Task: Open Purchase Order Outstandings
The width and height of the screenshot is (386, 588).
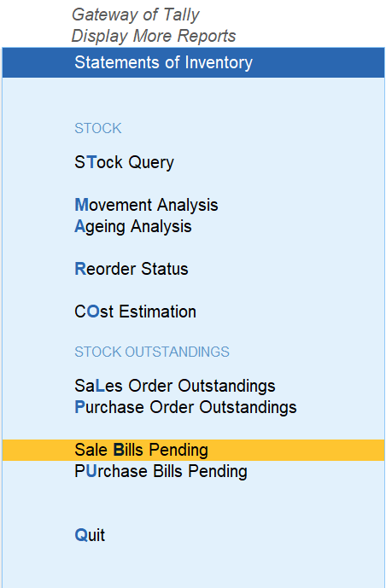Action: tap(185, 407)
